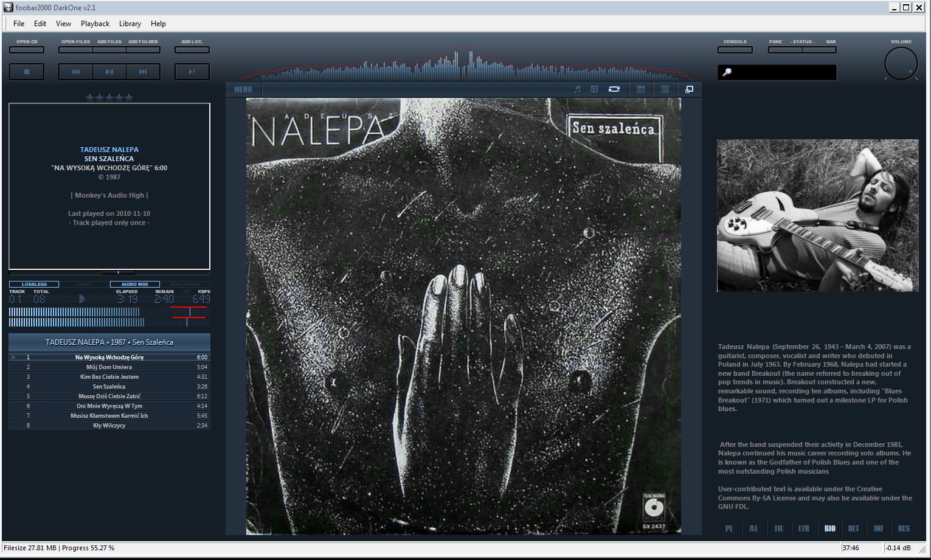Select track Musisz Kłamstwem Karmić Ich
Image resolution: width=931 pixels, height=560 pixels.
point(109,416)
